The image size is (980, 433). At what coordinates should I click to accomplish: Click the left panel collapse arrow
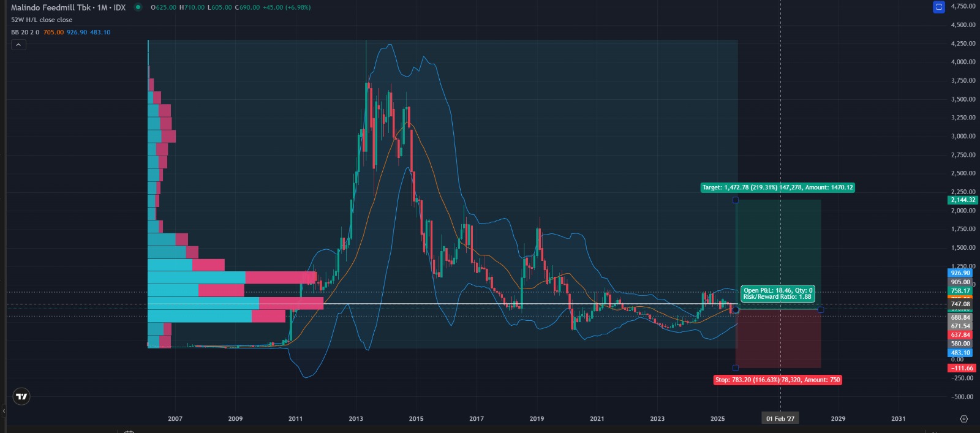click(x=3, y=411)
